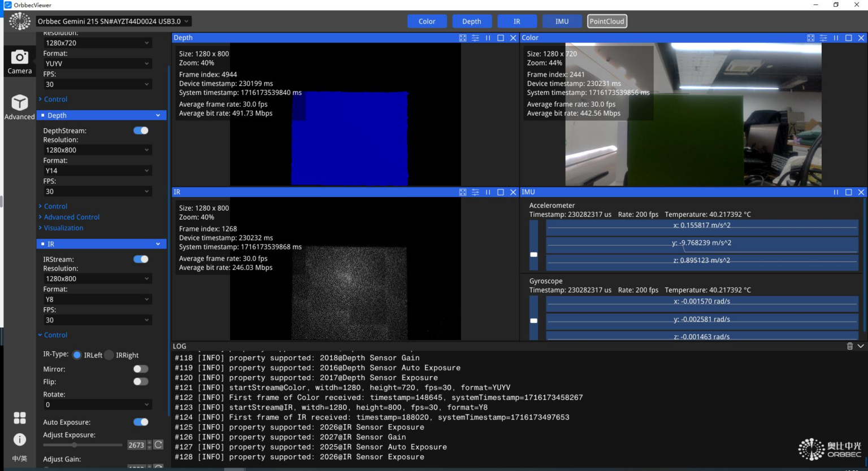Open the Advanced sidebar panel
The height and width of the screenshot is (471, 868).
[x=19, y=107]
